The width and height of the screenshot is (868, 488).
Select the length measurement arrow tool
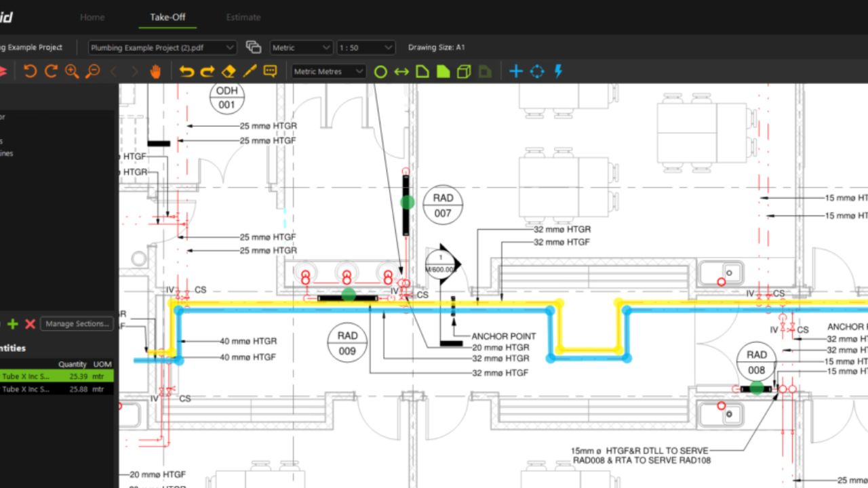[x=400, y=71]
